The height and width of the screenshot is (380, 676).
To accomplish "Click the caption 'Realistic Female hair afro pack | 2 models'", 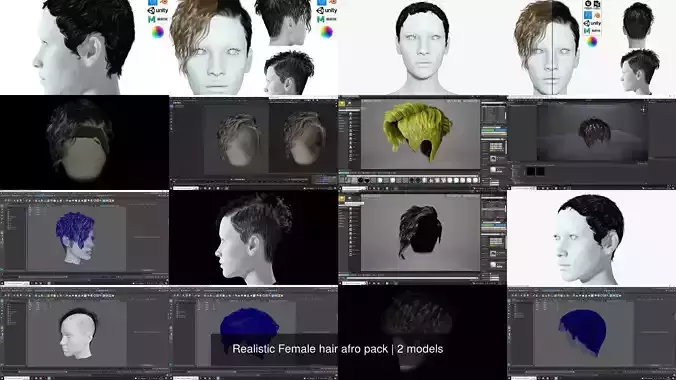I will [338, 349].
